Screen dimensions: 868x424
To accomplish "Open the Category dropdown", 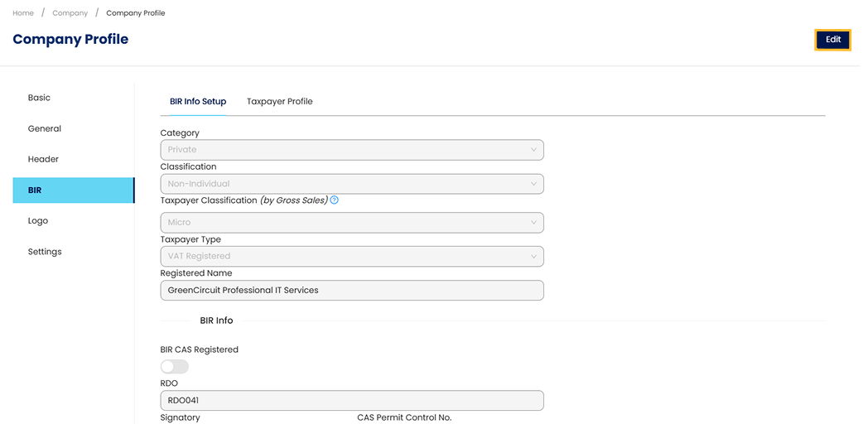I will 351,150.
